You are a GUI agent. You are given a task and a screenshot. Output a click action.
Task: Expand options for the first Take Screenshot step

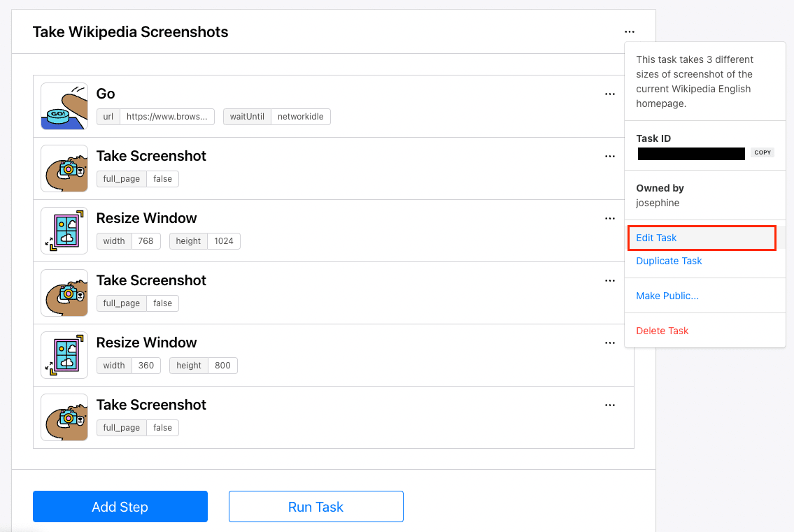610,156
